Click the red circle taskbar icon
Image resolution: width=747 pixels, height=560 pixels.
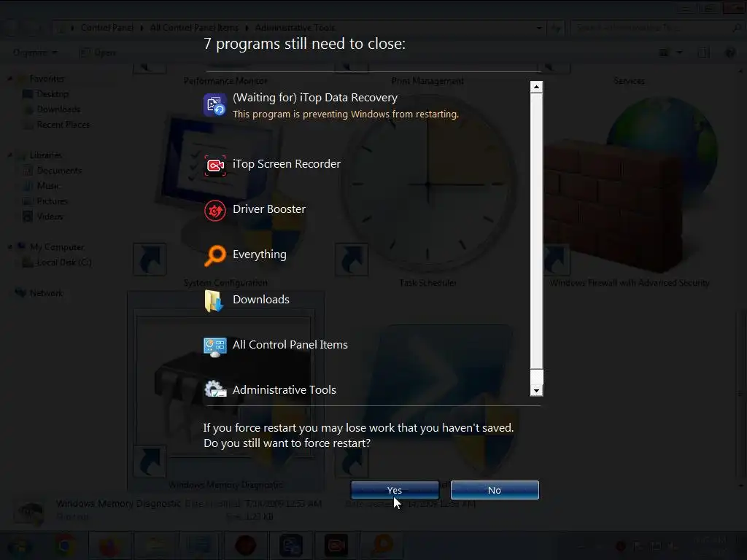(x=245, y=545)
